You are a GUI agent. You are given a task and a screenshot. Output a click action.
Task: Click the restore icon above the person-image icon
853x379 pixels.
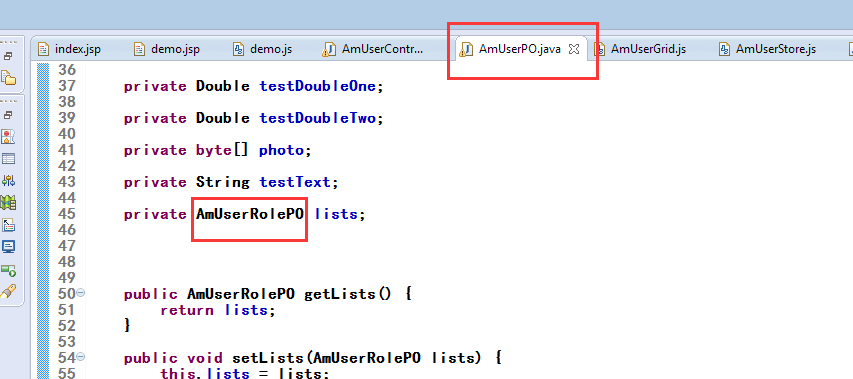pyautogui.click(x=9, y=115)
